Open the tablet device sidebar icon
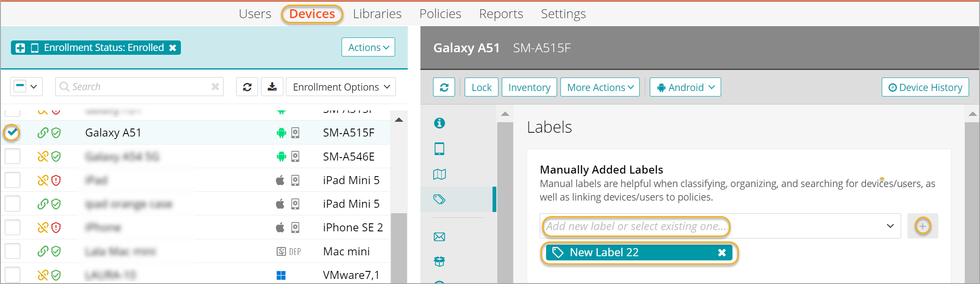The height and width of the screenshot is (284, 980). (x=439, y=149)
